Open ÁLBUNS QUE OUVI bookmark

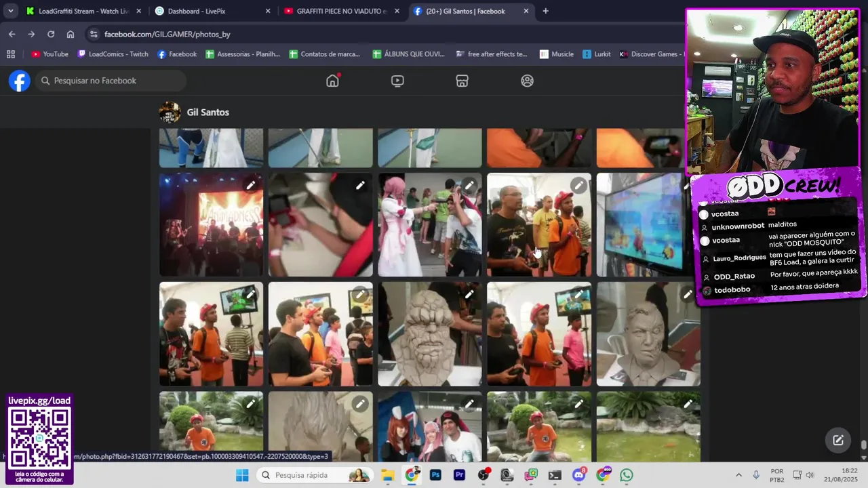click(408, 54)
